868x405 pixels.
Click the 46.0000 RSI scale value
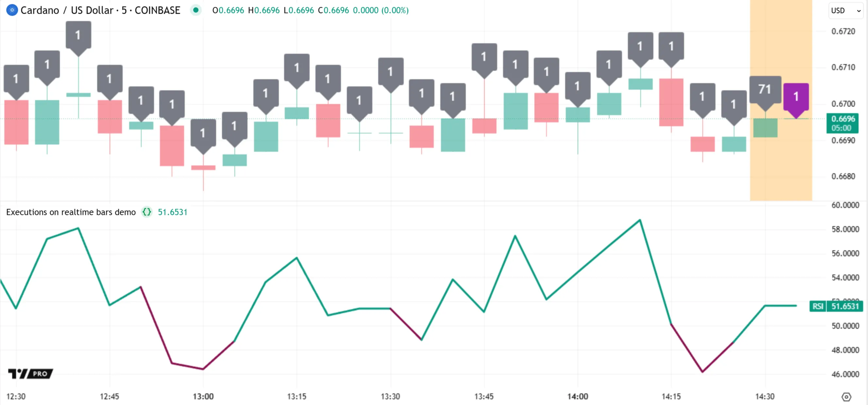pyautogui.click(x=845, y=374)
